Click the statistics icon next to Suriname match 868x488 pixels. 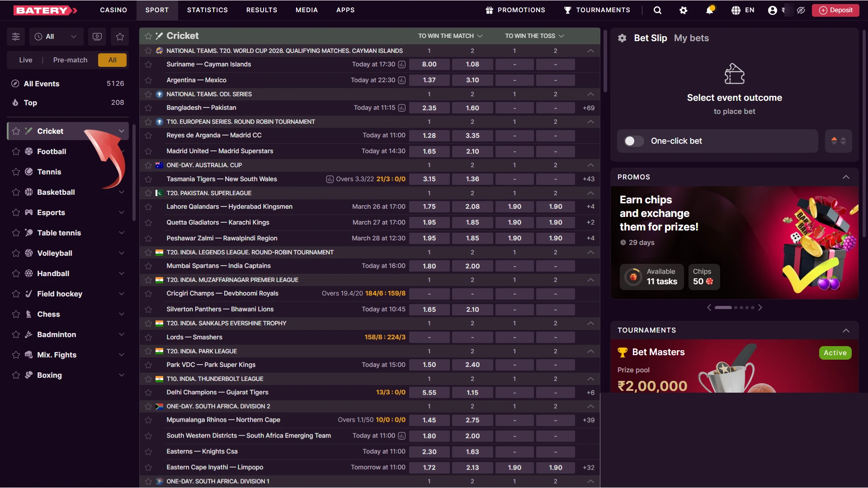tap(402, 64)
